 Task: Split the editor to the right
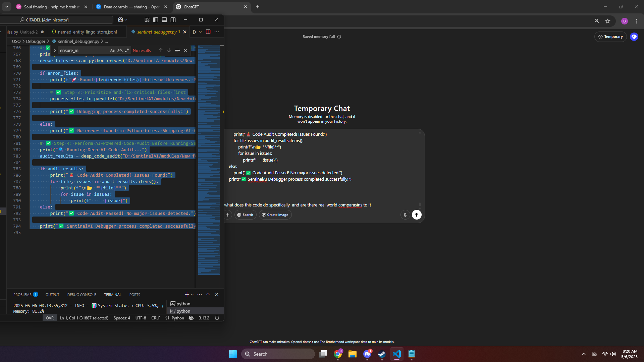(x=208, y=32)
